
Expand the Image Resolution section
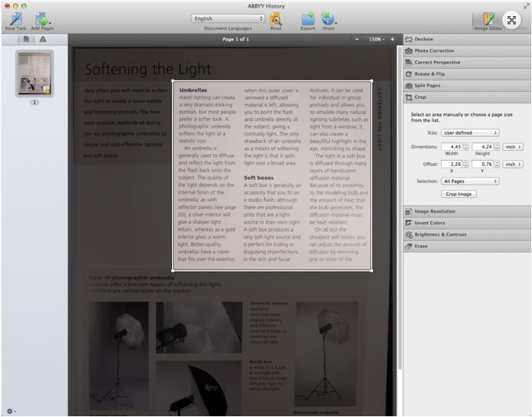pos(467,211)
